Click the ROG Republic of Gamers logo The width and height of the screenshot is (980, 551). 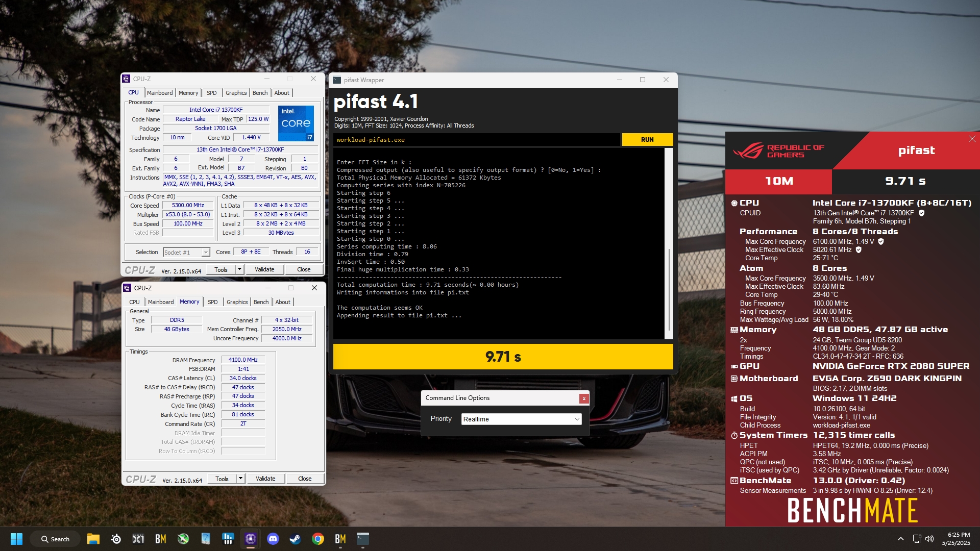[778, 151]
